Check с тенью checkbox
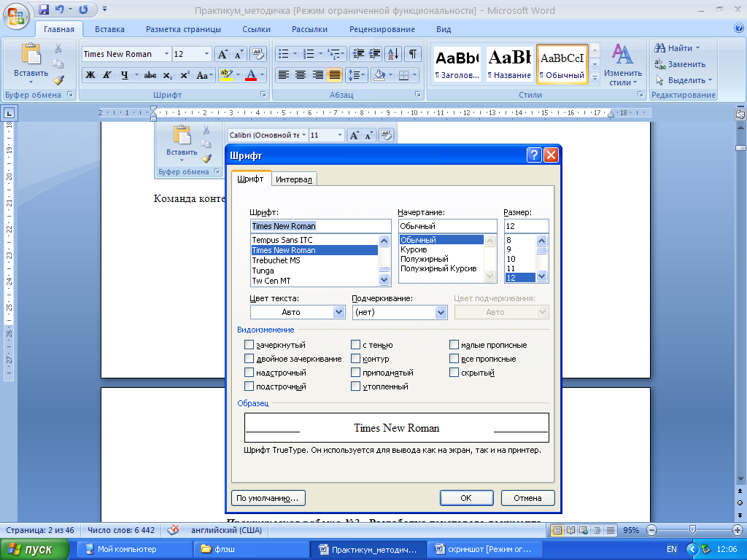This screenshot has width=747, height=560. (355, 344)
